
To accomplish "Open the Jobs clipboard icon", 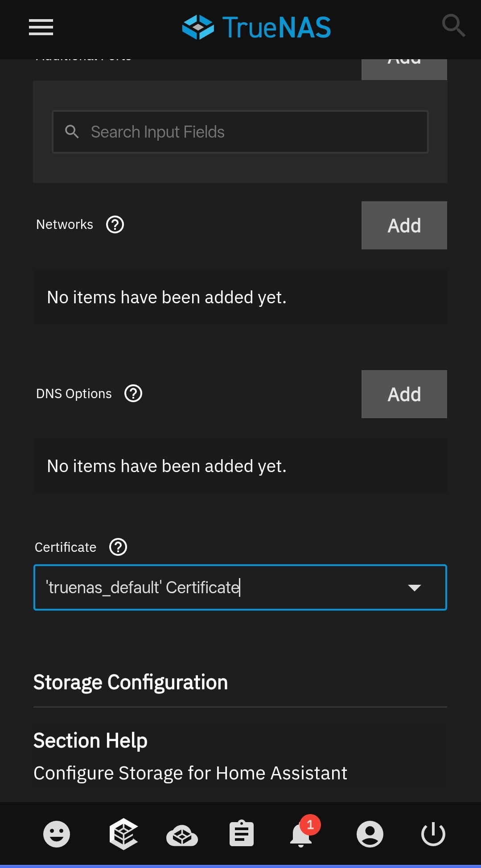I will (x=241, y=834).
